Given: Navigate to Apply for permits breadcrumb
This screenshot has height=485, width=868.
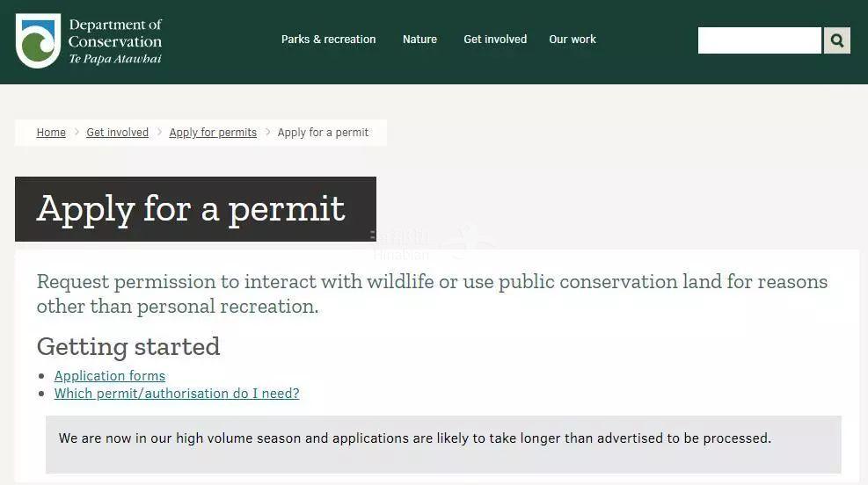Looking at the screenshot, I should [213, 133].
